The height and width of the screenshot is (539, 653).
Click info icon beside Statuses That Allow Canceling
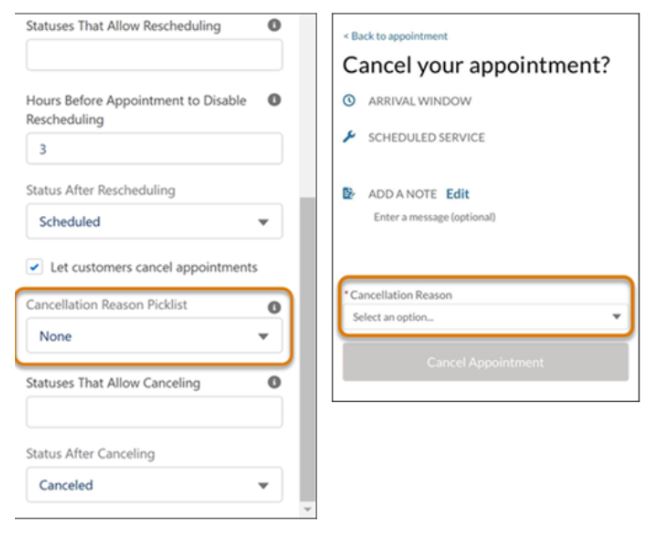[x=271, y=382]
